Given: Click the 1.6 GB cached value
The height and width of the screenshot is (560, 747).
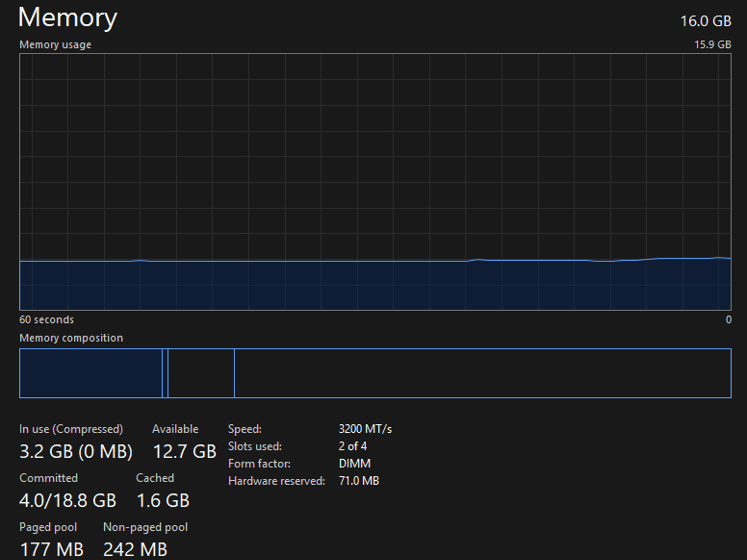Looking at the screenshot, I should [x=163, y=501].
